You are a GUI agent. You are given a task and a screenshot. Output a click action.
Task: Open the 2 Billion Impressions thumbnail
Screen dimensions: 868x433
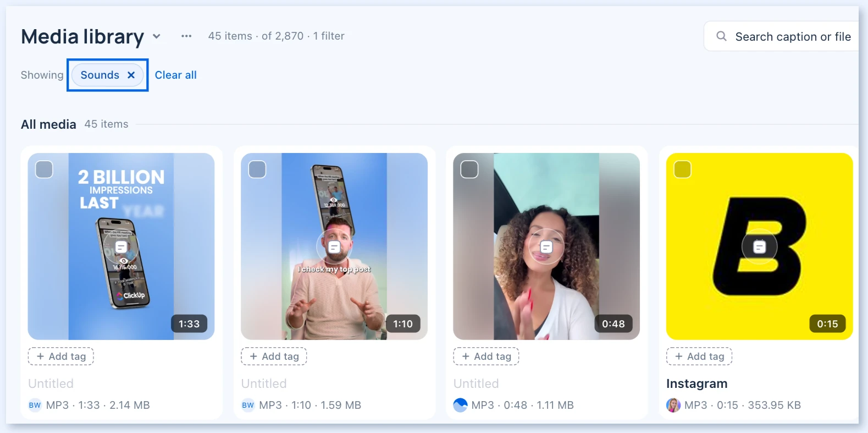pyautogui.click(x=121, y=246)
